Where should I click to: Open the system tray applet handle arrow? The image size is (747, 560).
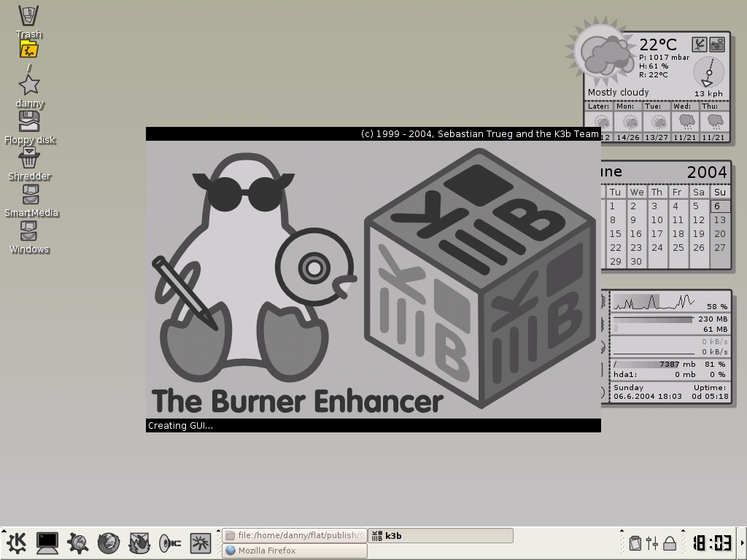point(622,531)
